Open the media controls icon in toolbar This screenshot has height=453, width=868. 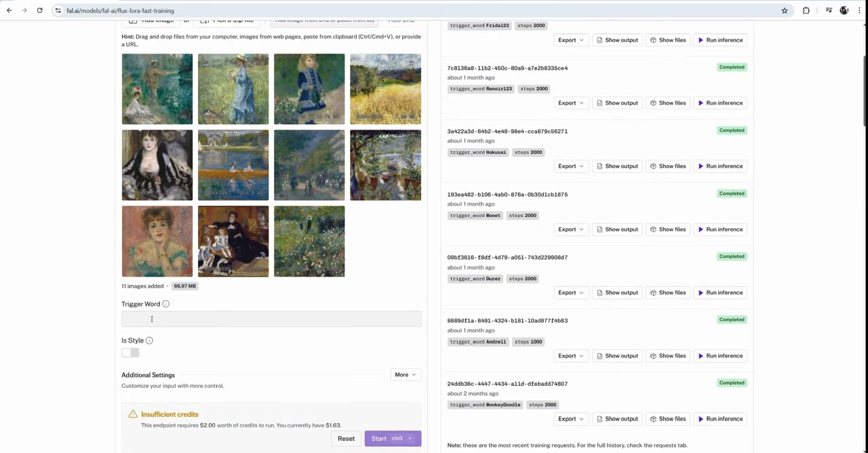coord(829,11)
